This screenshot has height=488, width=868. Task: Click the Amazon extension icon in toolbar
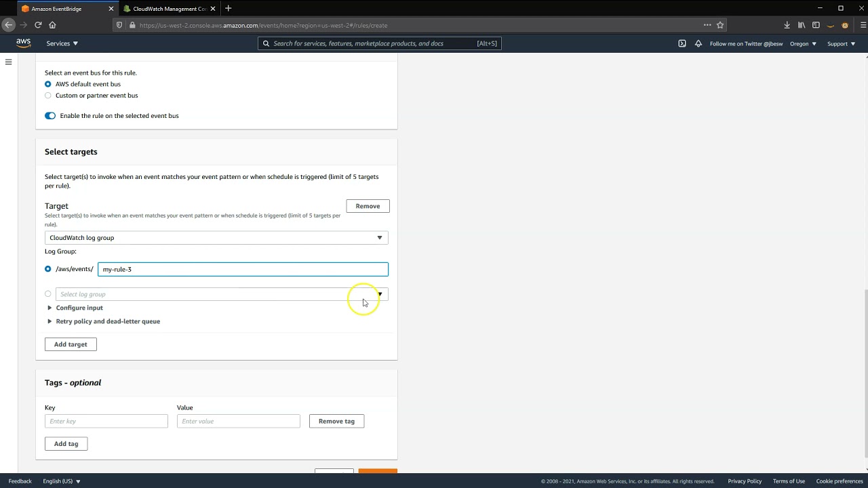[830, 25]
